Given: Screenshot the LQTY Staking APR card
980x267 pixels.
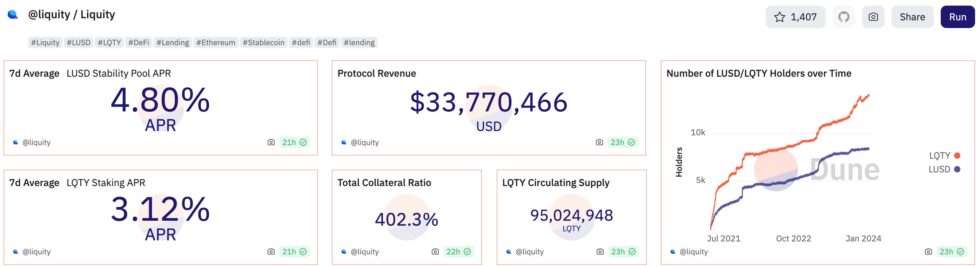Looking at the screenshot, I should click(x=271, y=252).
